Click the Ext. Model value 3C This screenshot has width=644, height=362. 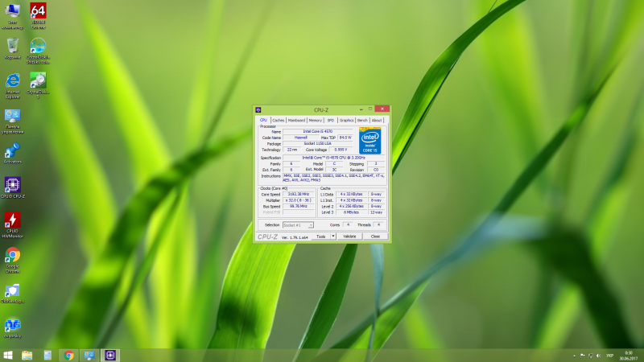334,170
